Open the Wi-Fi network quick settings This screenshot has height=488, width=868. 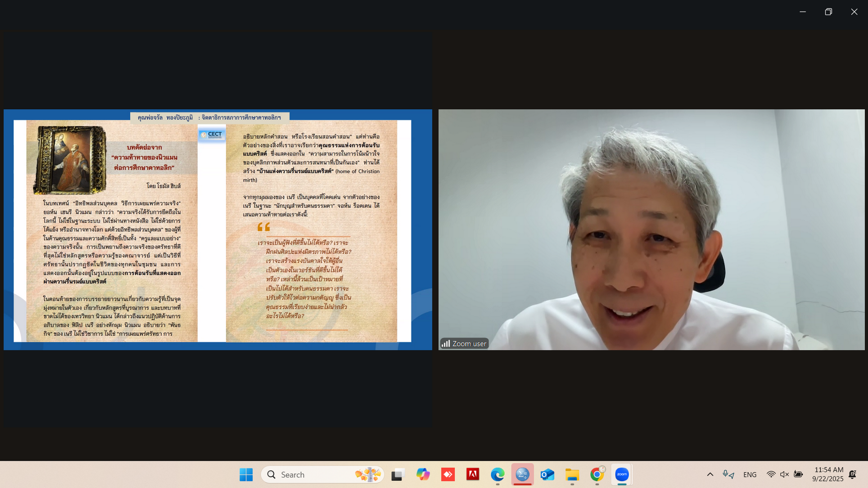[x=771, y=474]
